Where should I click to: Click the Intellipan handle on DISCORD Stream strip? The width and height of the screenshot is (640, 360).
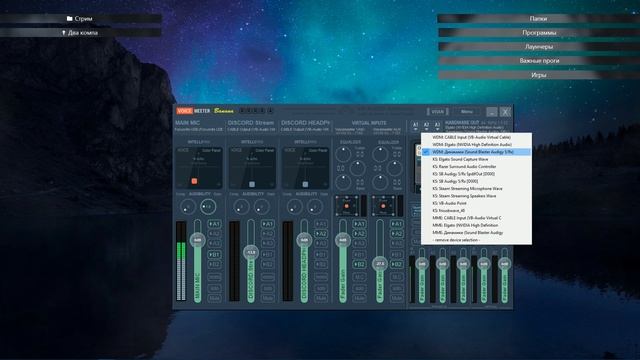click(x=252, y=184)
